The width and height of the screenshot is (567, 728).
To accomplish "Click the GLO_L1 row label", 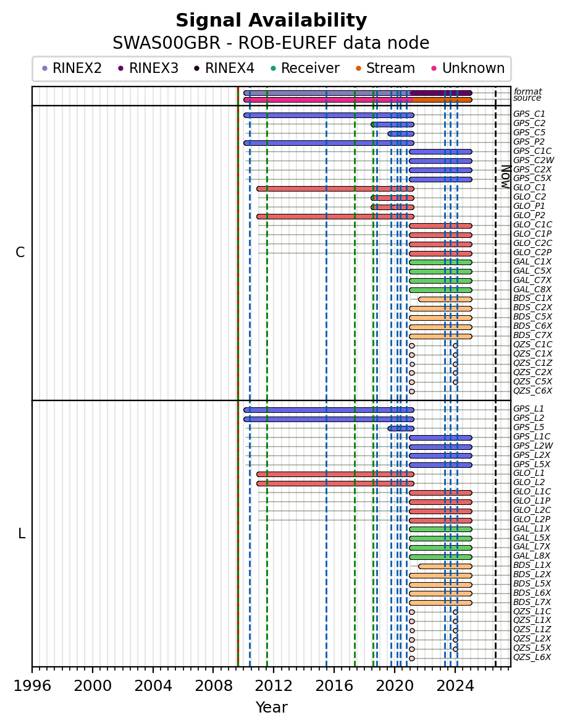I will pos(529,473).
